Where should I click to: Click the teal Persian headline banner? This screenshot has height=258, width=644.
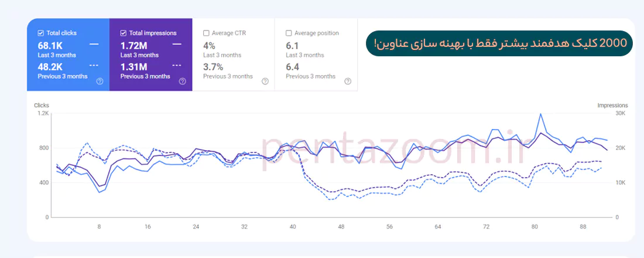[499, 43]
